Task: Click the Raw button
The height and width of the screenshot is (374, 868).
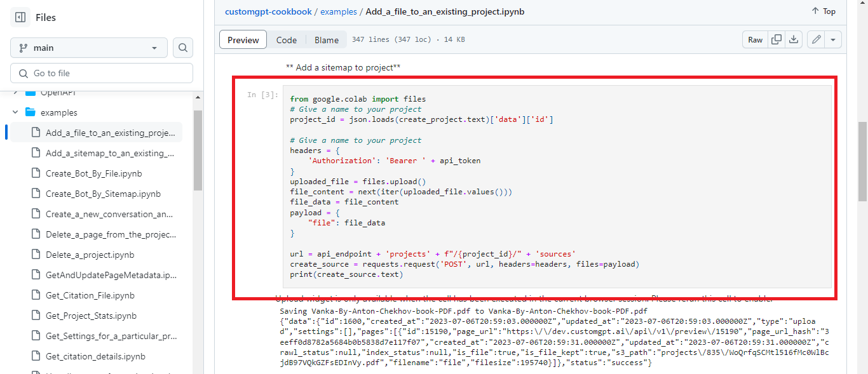Action: point(755,39)
